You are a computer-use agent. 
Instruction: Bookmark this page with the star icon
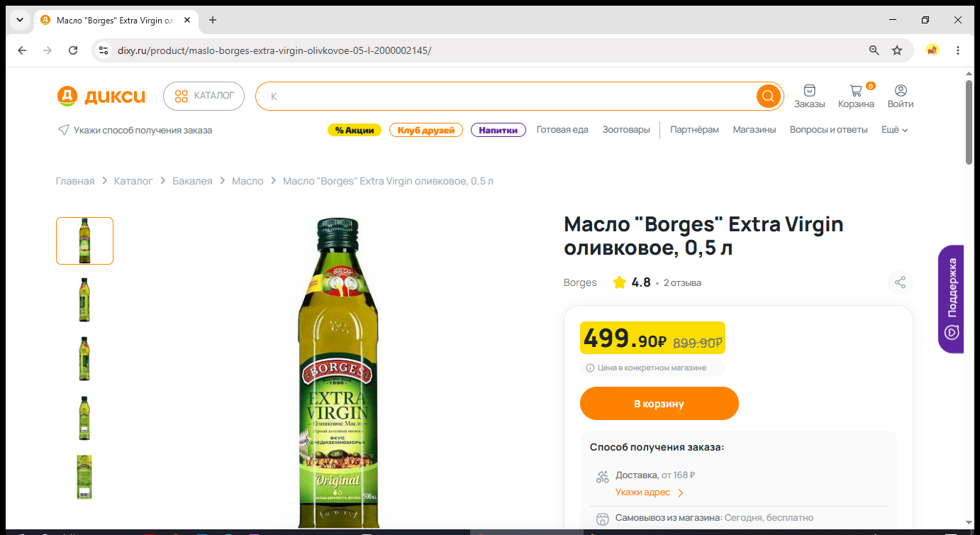(x=897, y=50)
